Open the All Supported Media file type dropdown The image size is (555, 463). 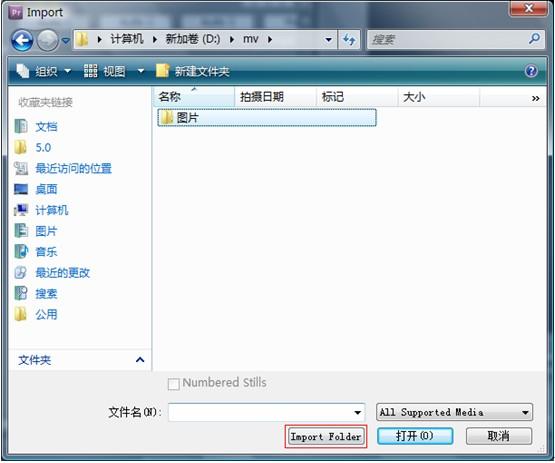pos(454,412)
